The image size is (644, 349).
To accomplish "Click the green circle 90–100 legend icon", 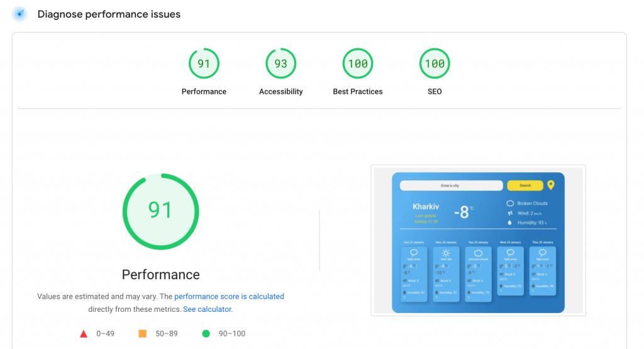I will (205, 334).
